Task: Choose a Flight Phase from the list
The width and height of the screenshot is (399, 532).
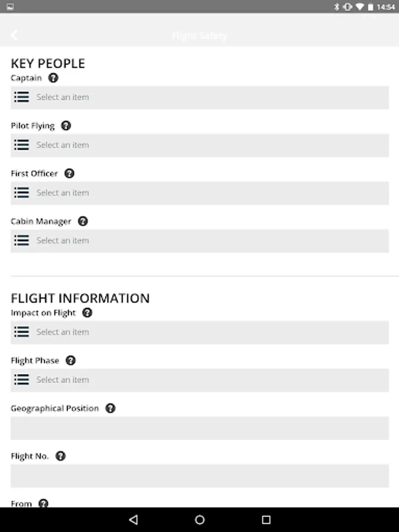Action: click(200, 380)
